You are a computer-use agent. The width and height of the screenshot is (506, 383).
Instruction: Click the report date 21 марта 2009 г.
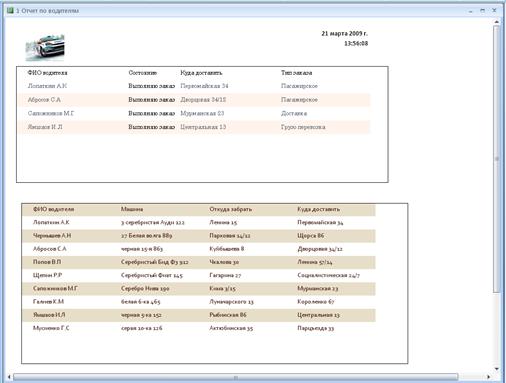tap(345, 34)
